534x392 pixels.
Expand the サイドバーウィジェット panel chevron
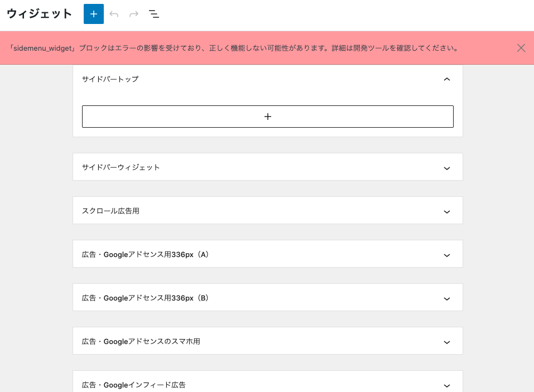point(447,168)
